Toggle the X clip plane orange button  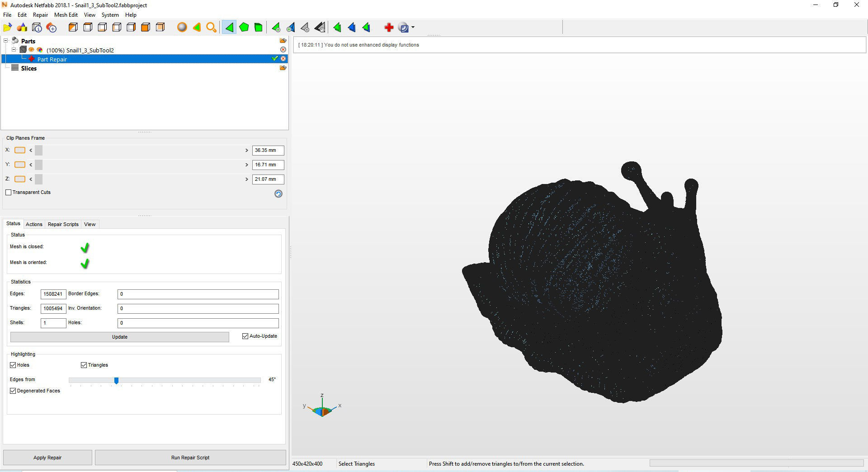(x=20, y=150)
